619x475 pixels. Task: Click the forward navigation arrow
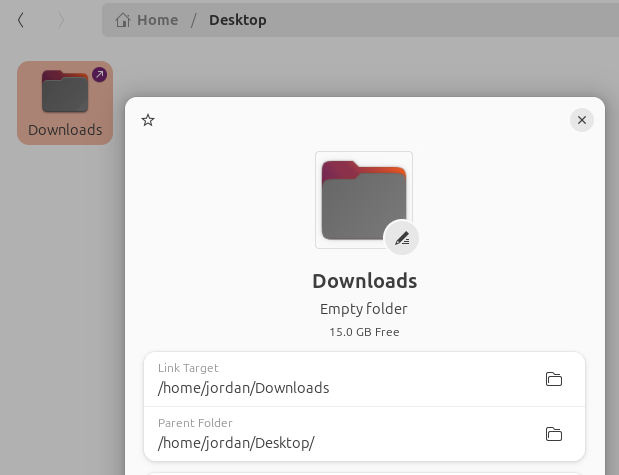point(62,20)
